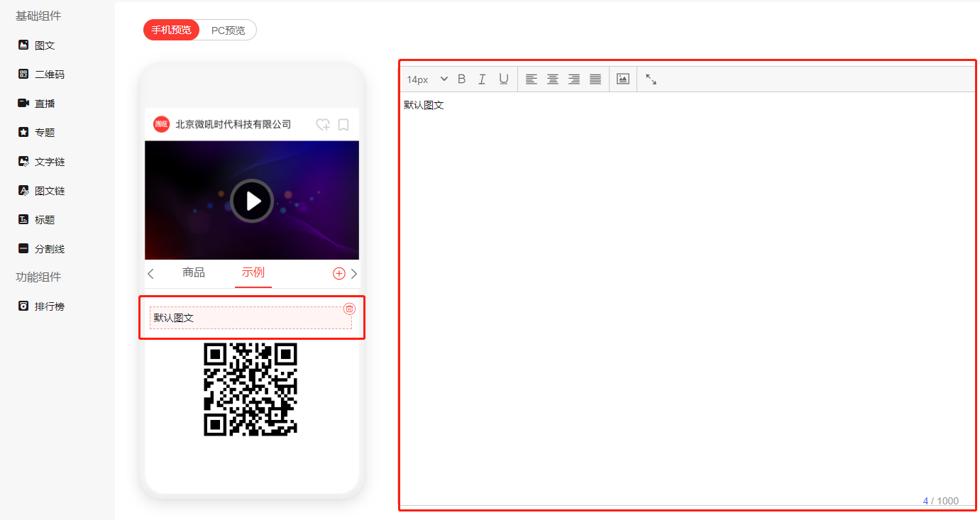This screenshot has height=520, width=980.
Task: Add a new tab with plus icon
Action: click(339, 274)
